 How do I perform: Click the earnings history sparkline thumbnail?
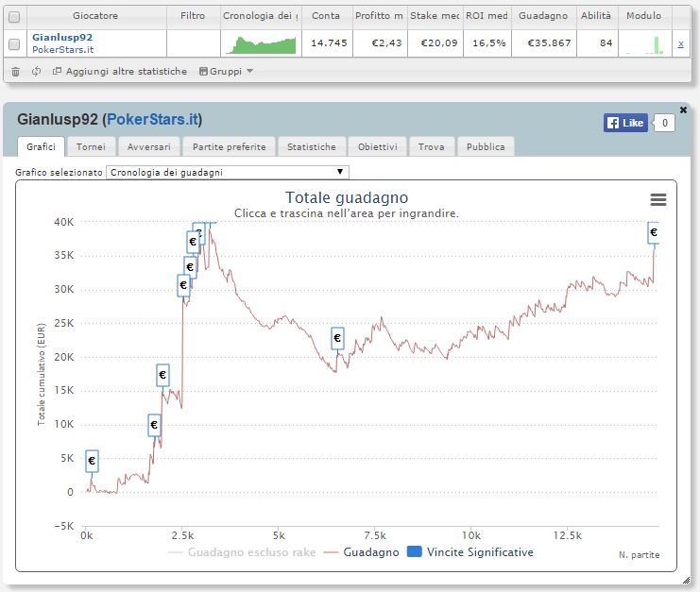click(261, 44)
